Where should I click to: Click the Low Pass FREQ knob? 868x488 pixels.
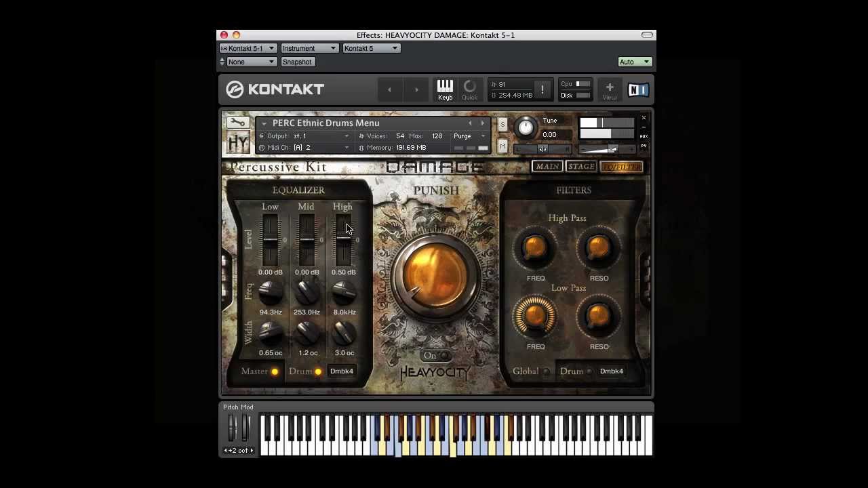pyautogui.click(x=535, y=316)
